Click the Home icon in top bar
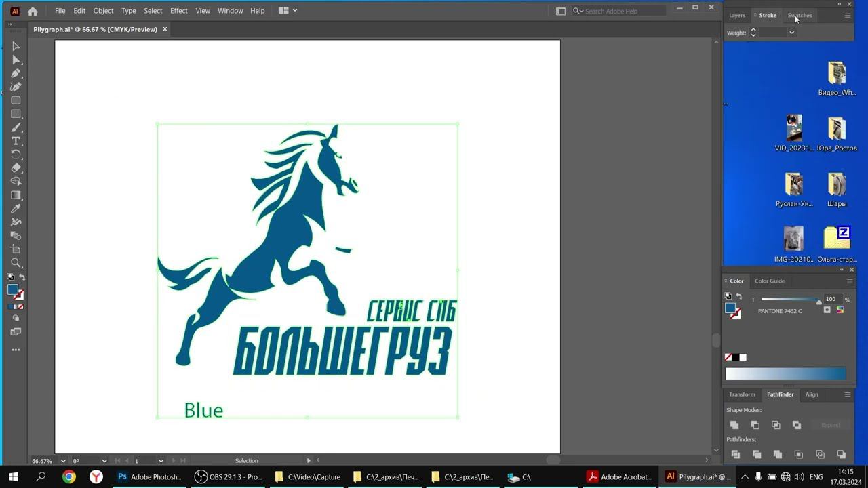This screenshot has width=868, height=488. (x=33, y=11)
